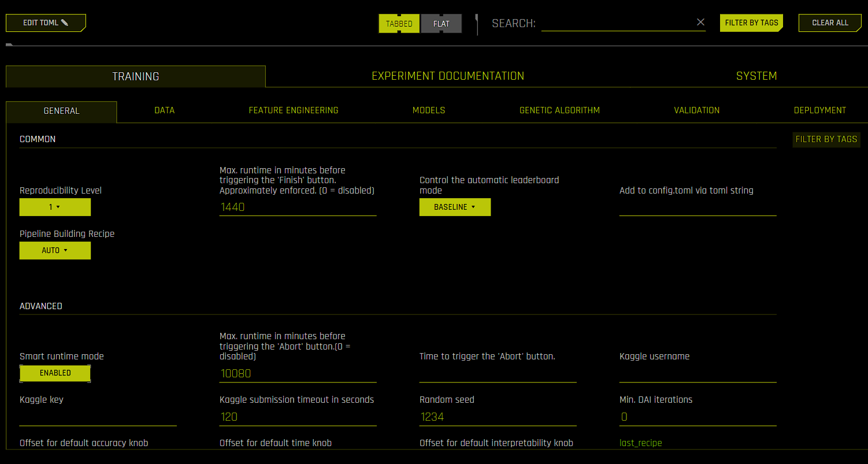
Task: Go to the DEPLOYMENT tab
Action: click(820, 110)
